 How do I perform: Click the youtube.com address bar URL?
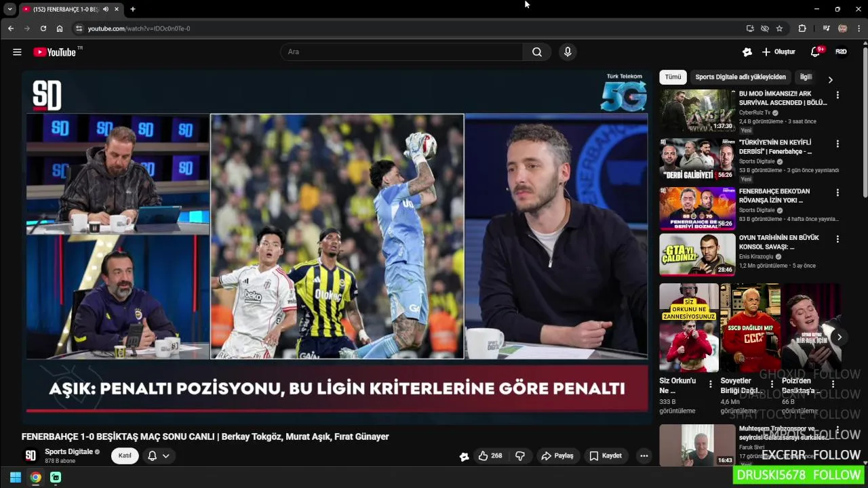click(x=139, y=28)
